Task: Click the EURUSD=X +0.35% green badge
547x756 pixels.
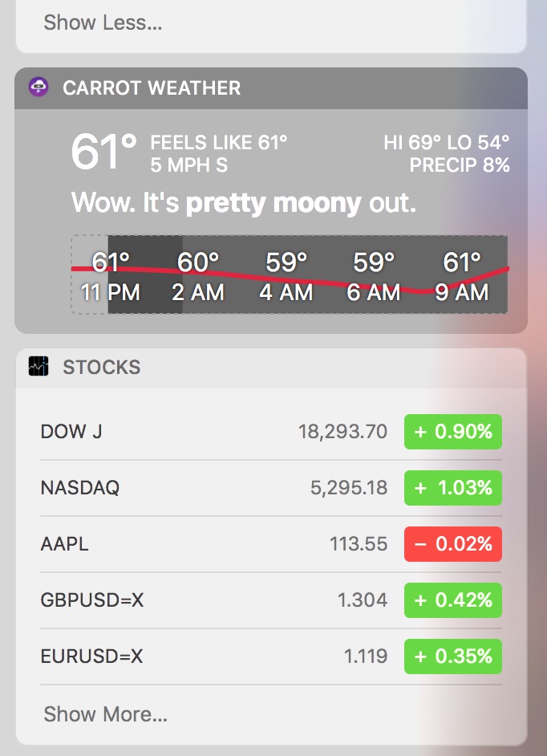Action: click(x=453, y=656)
